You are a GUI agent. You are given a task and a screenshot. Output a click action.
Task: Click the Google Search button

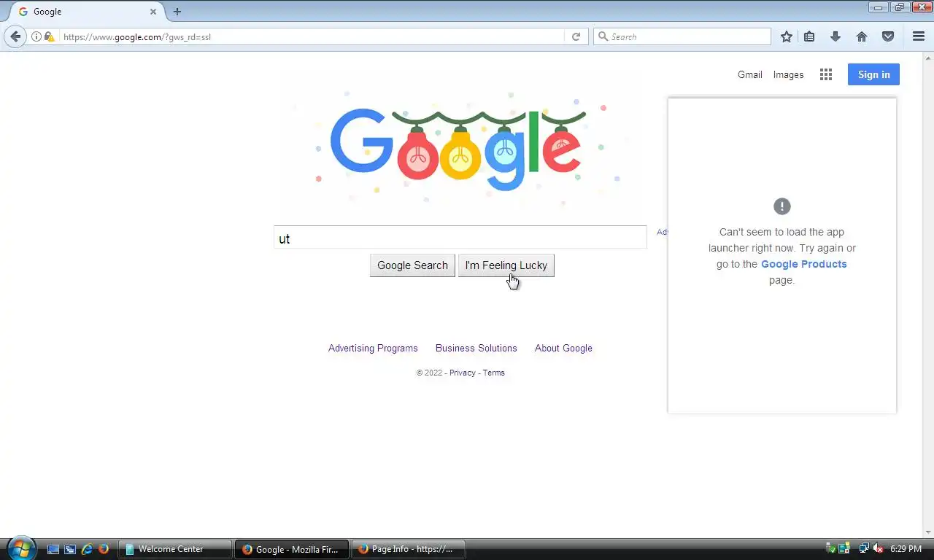tap(412, 265)
